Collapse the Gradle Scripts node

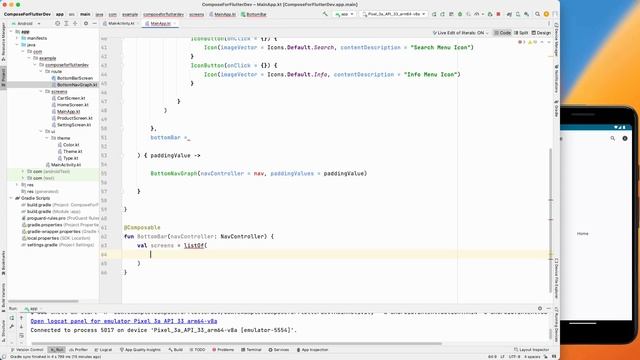tap(11, 198)
